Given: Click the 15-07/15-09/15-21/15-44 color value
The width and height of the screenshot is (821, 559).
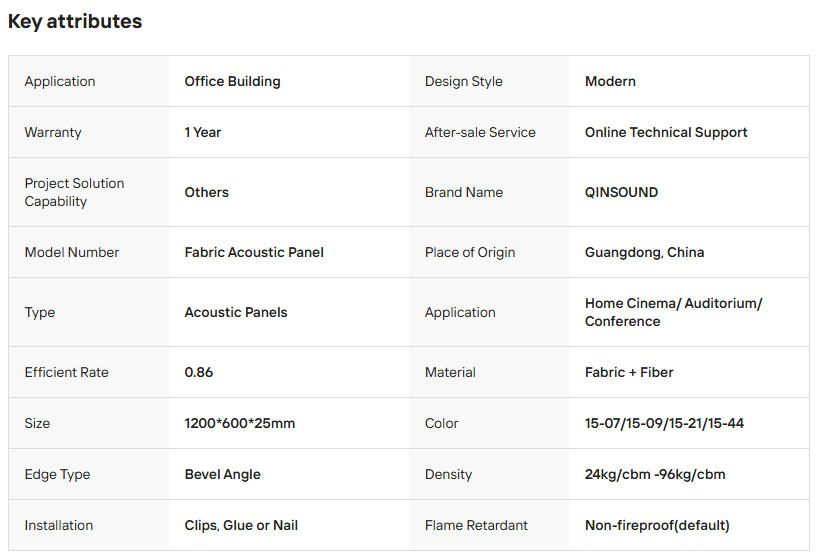Looking at the screenshot, I should [664, 423].
